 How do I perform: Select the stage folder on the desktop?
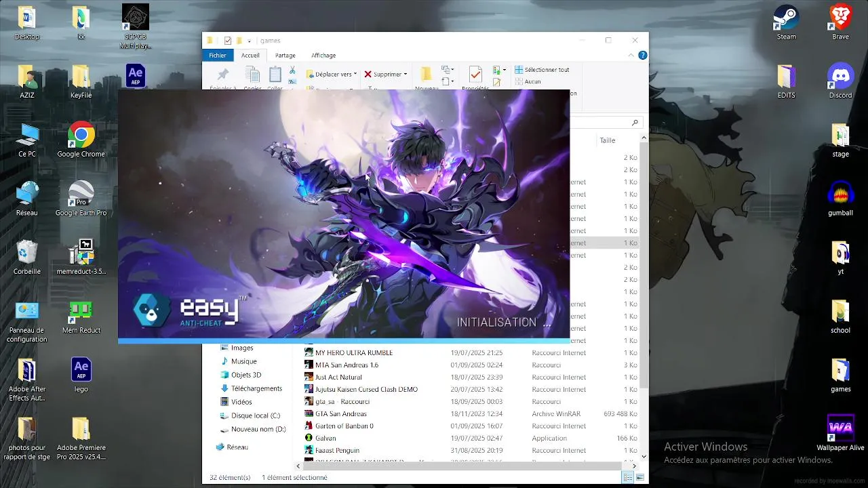tap(841, 140)
